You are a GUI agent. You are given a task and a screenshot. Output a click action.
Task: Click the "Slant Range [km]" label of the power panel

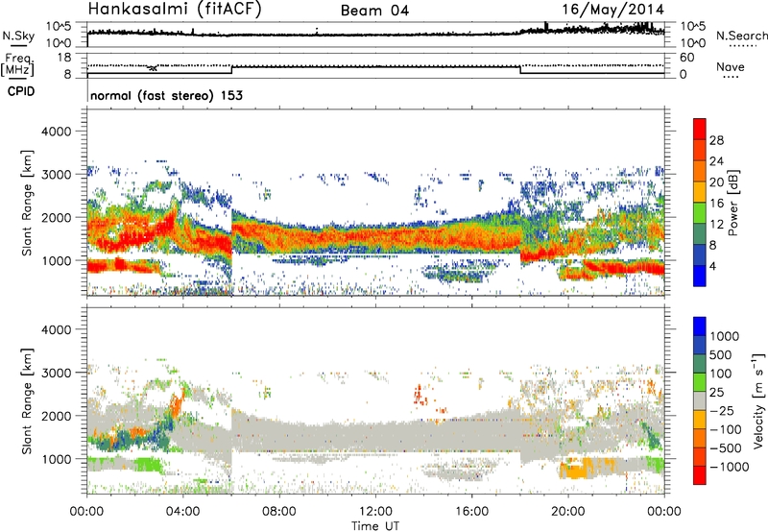27,203
